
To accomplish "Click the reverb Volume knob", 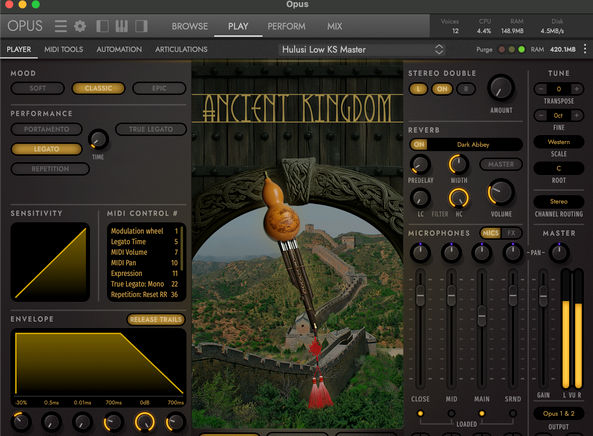I will [x=501, y=192].
